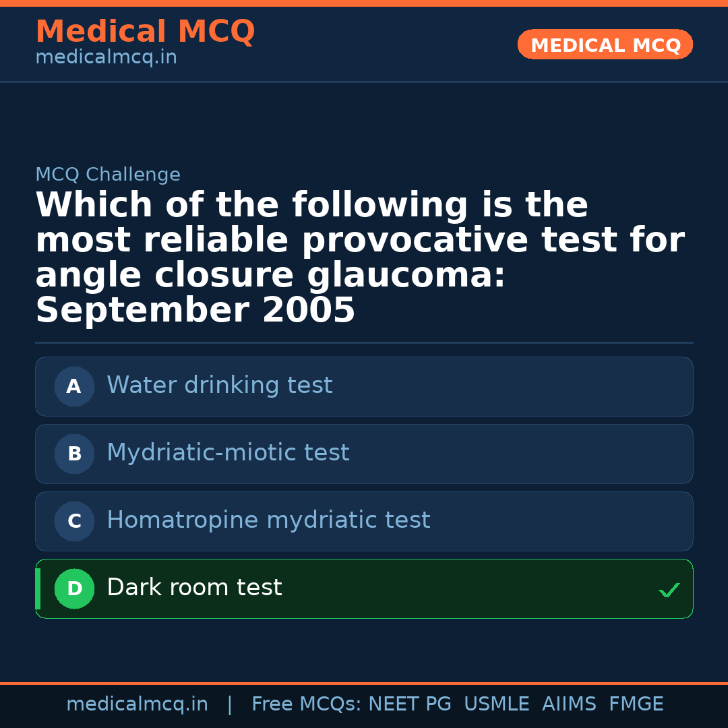Visit the medicalmcq.in link in the footer
The width and height of the screenshot is (728, 728).
pyautogui.click(x=138, y=704)
